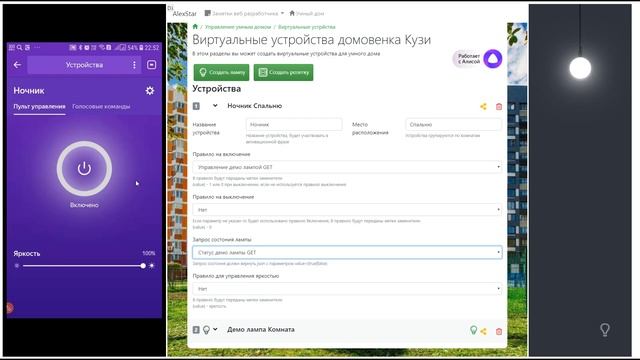
Task: Tap the low brightness sun icon
Action: pyautogui.click(x=17, y=266)
